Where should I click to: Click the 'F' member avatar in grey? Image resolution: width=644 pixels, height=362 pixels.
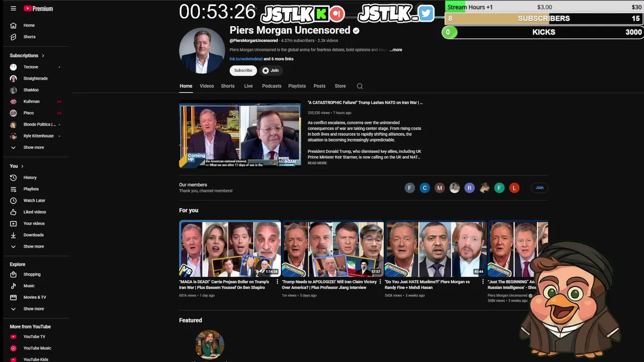click(410, 188)
